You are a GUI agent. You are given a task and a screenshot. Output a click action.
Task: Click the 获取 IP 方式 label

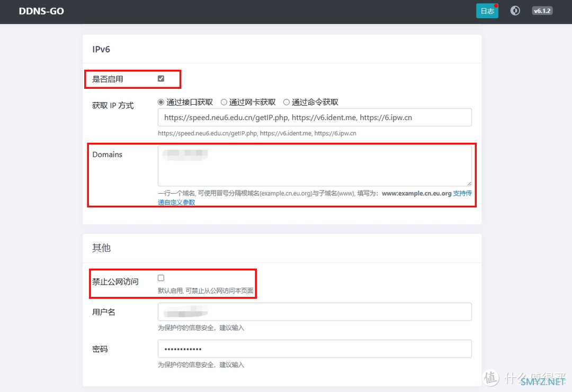(x=113, y=105)
